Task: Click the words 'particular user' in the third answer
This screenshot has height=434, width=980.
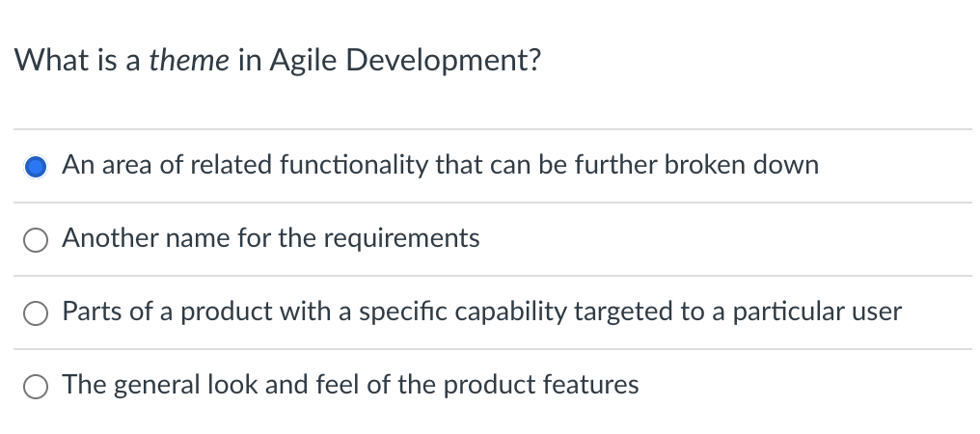Action: pos(817,312)
